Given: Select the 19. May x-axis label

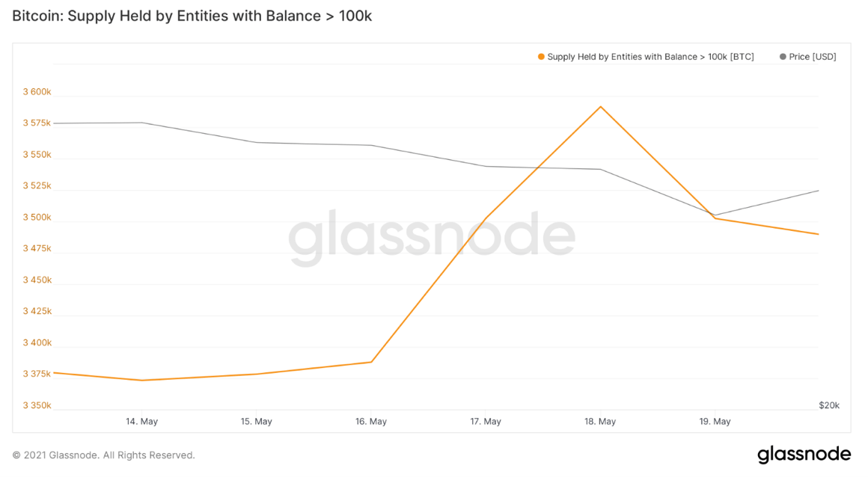Looking at the screenshot, I should (715, 422).
